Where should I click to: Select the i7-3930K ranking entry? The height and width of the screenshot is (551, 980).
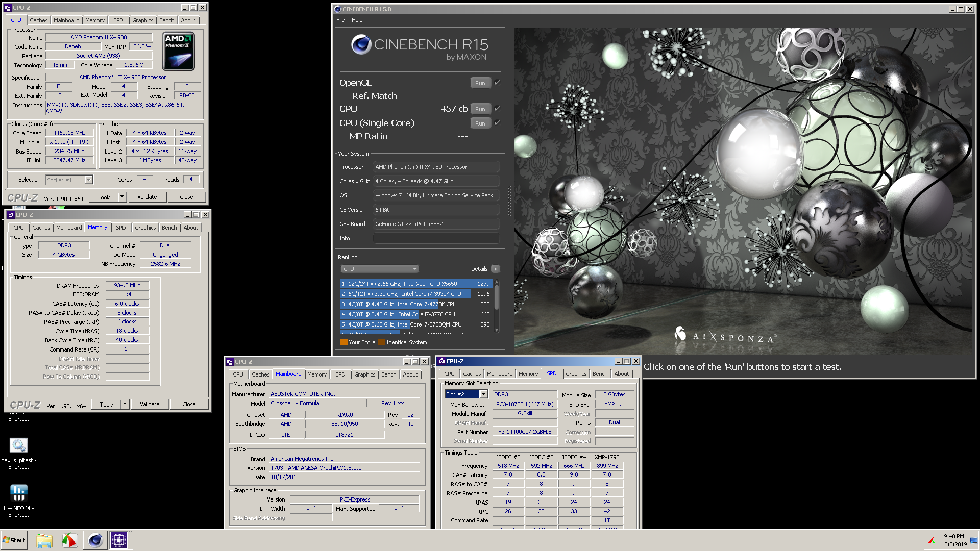[x=415, y=294]
